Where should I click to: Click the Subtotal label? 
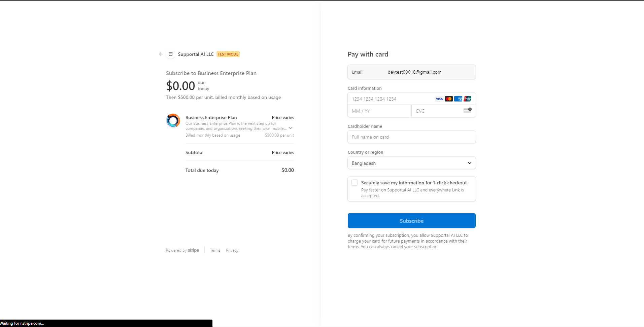[194, 152]
